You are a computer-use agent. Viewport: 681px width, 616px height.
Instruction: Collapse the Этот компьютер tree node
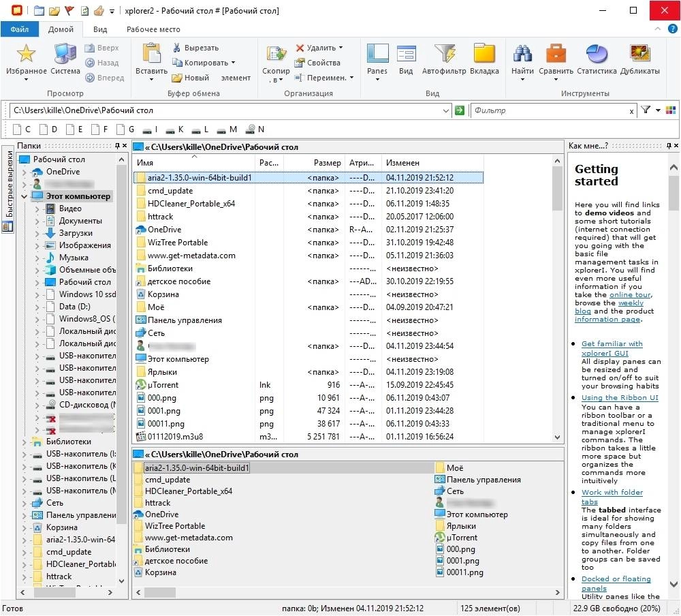pos(25,196)
